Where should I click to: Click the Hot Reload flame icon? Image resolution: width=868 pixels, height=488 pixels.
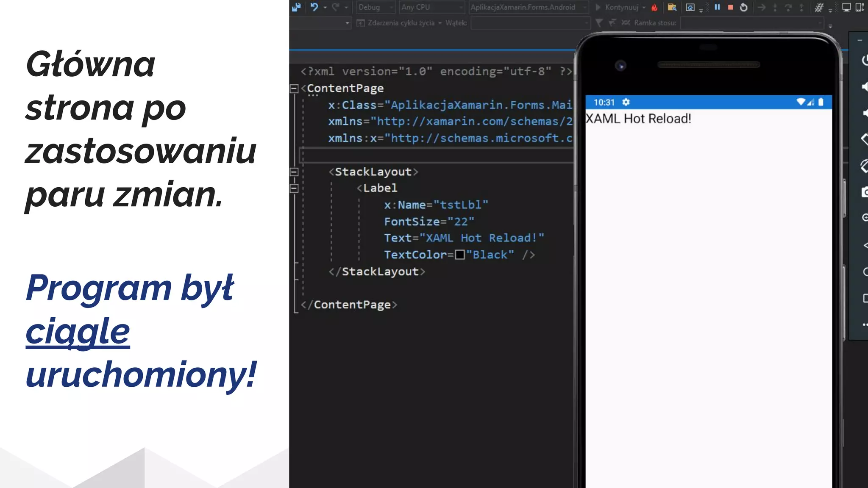(654, 7)
